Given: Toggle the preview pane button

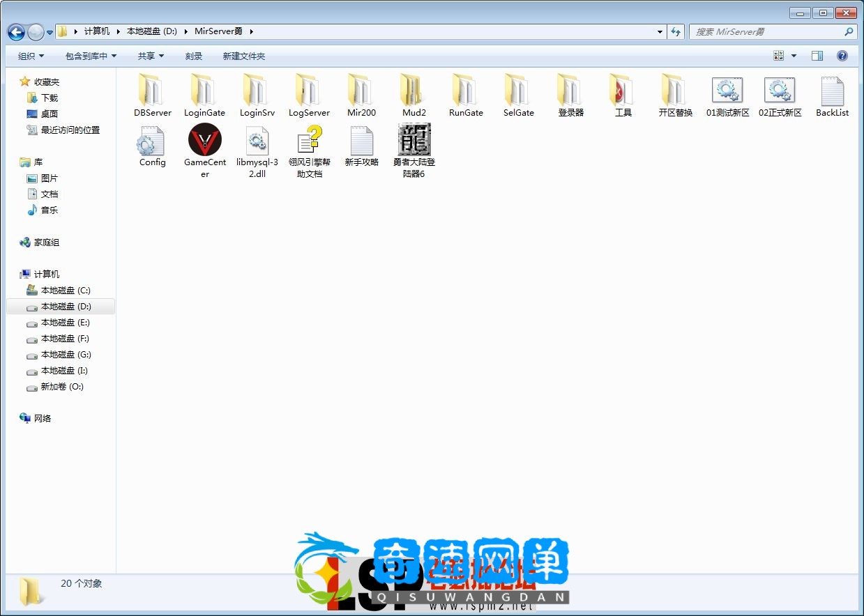Looking at the screenshot, I should (817, 56).
